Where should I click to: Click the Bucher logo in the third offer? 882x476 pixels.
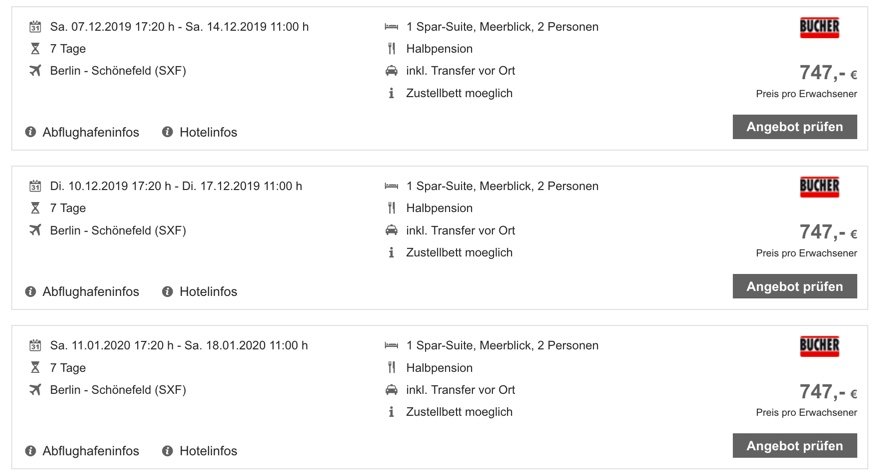click(819, 346)
